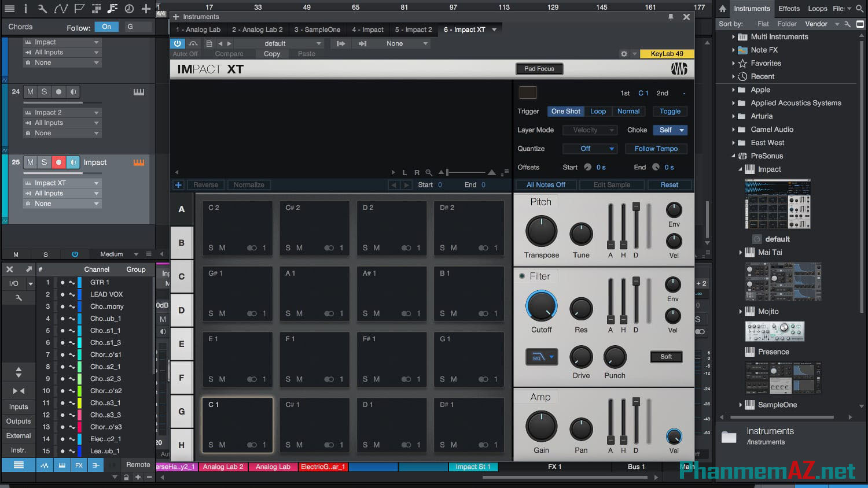Viewport: 868px width, 488px height.
Task: Add a new track using the plus toolbar icon
Action: coord(146,9)
